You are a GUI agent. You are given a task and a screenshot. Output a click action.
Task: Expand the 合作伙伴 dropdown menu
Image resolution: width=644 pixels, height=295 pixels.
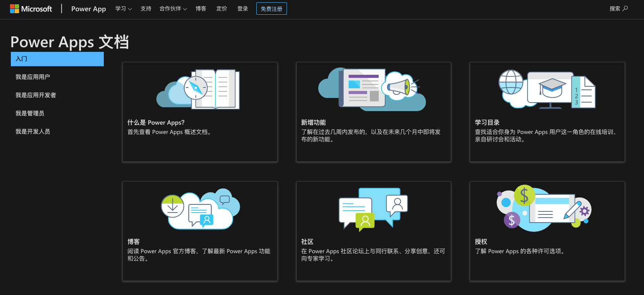[173, 9]
